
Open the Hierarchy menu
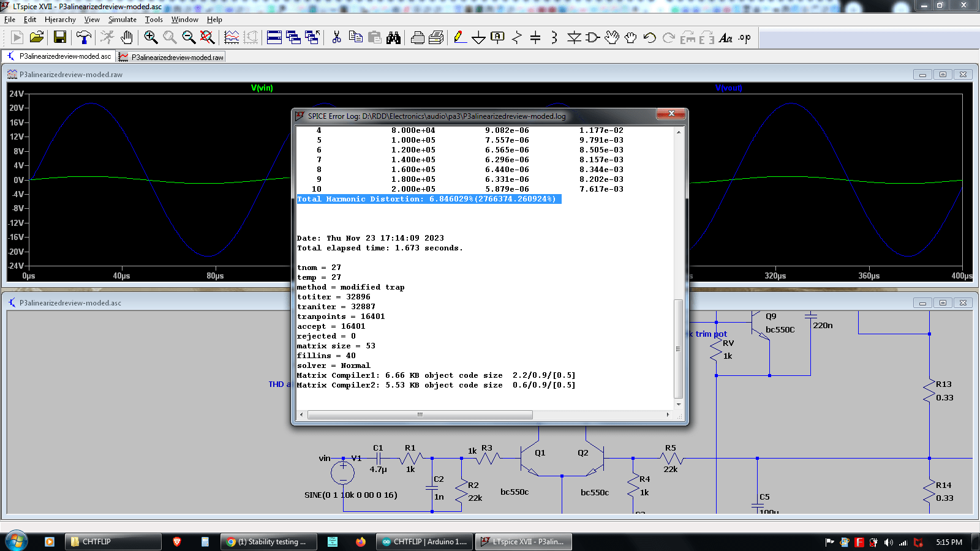[60, 20]
